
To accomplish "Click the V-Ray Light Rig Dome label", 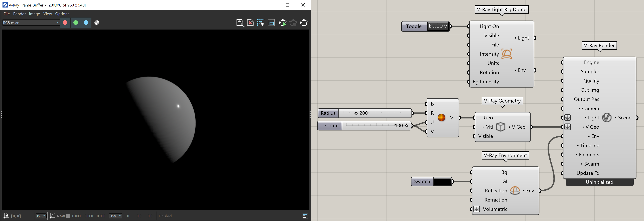I will (x=501, y=10).
